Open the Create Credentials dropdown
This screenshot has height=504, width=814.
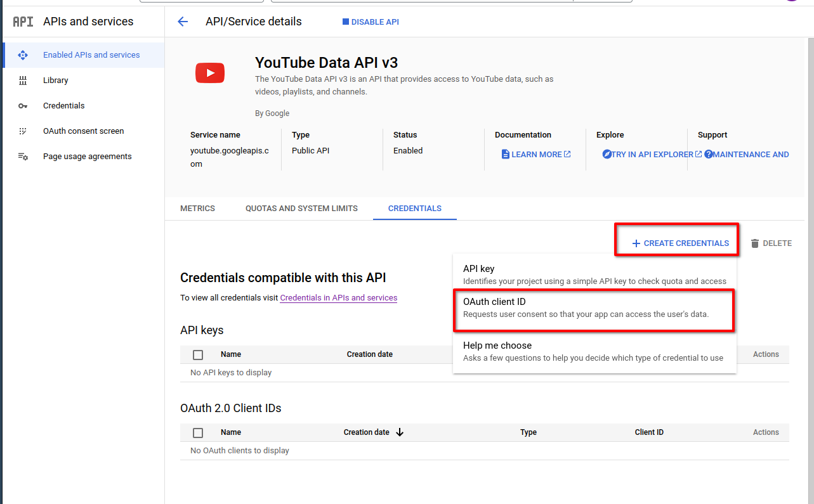point(680,243)
